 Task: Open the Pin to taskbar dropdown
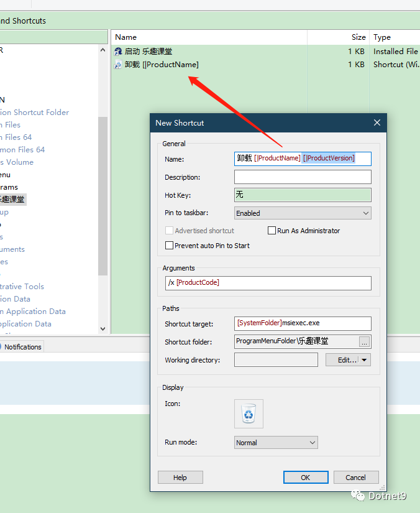[303, 213]
